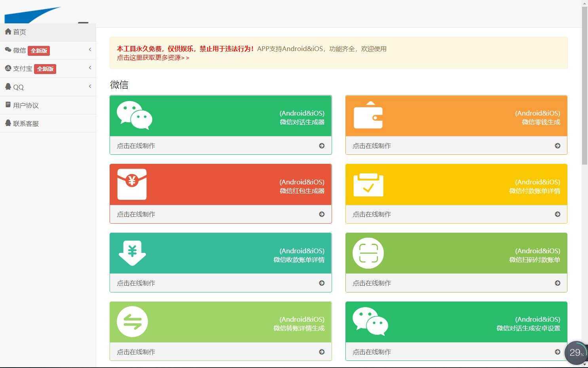Expand the QQ sidebar section
588x368 pixels.
(x=48, y=87)
